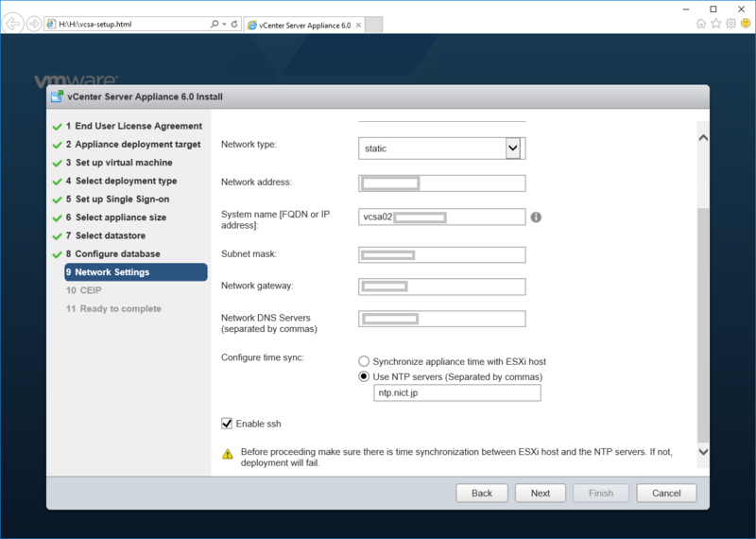Click the info icon next to System name
The height and width of the screenshot is (539, 756).
536,217
